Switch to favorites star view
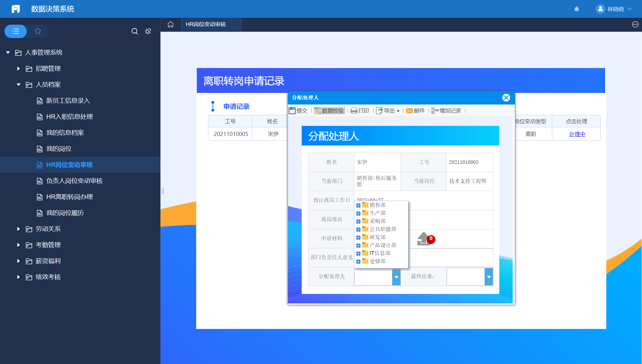The width and height of the screenshot is (642, 364). (x=38, y=31)
